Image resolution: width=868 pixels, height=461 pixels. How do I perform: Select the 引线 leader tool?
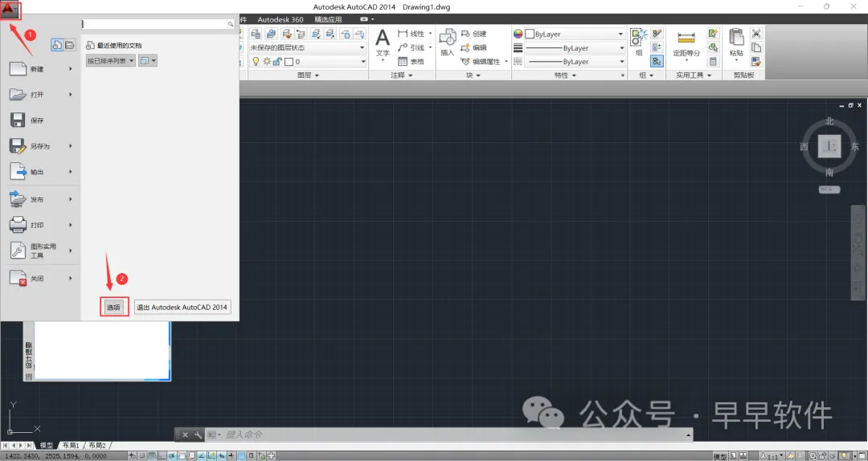[x=411, y=47]
